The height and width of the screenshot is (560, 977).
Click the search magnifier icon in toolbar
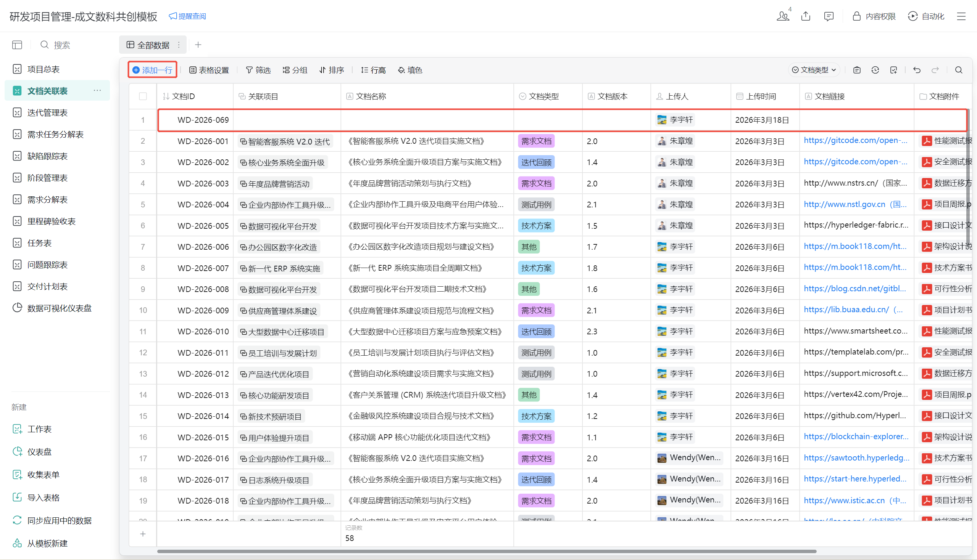point(959,70)
